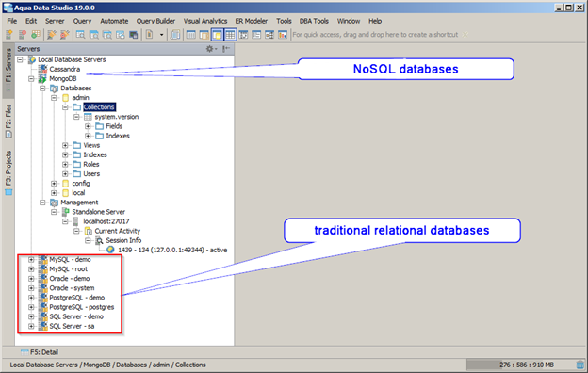This screenshot has height=373, width=588.
Task: Select the Users folder
Action: pyautogui.click(x=91, y=174)
